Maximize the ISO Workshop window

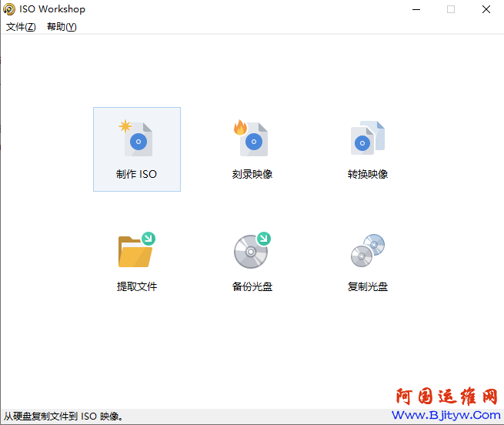(x=451, y=9)
